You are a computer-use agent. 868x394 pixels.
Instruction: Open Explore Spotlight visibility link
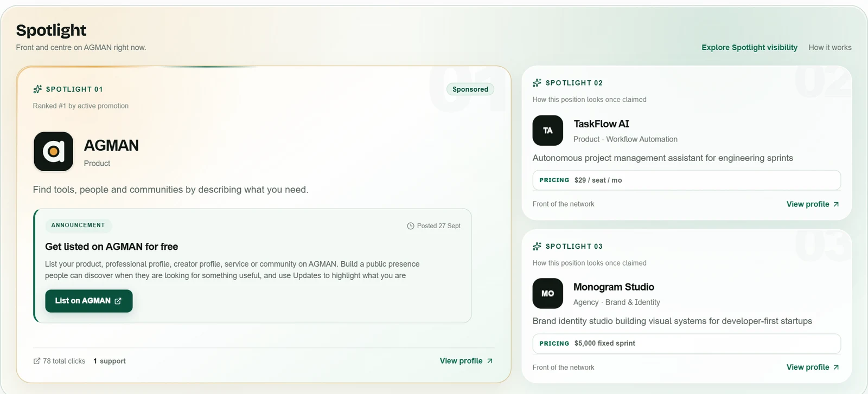(749, 48)
